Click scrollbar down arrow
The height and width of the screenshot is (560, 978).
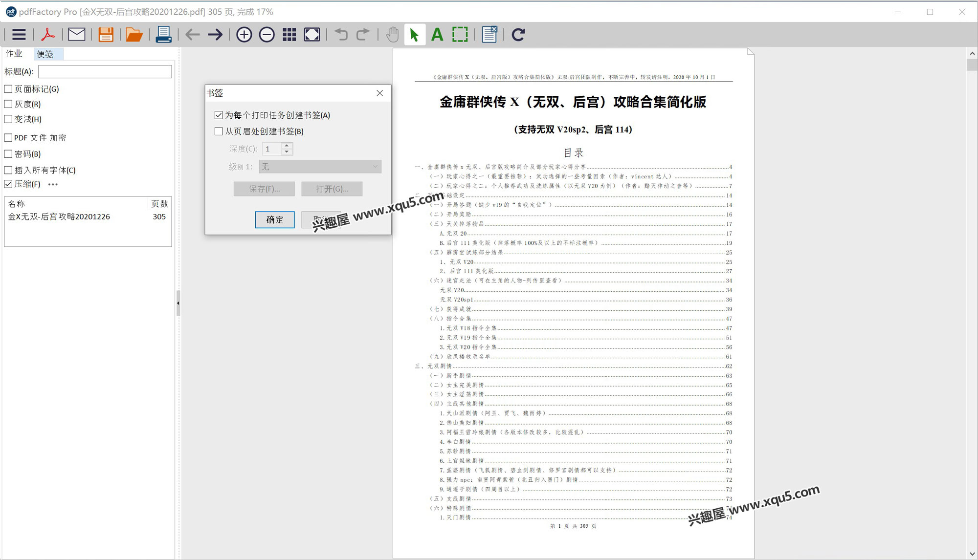(972, 554)
